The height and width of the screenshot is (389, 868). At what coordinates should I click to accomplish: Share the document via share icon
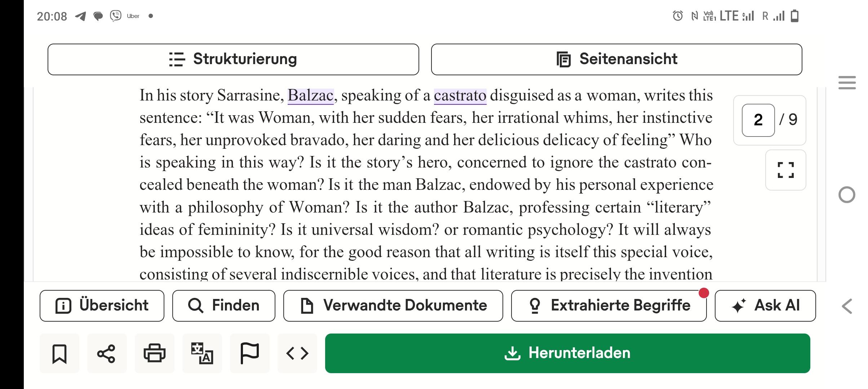coord(107,353)
